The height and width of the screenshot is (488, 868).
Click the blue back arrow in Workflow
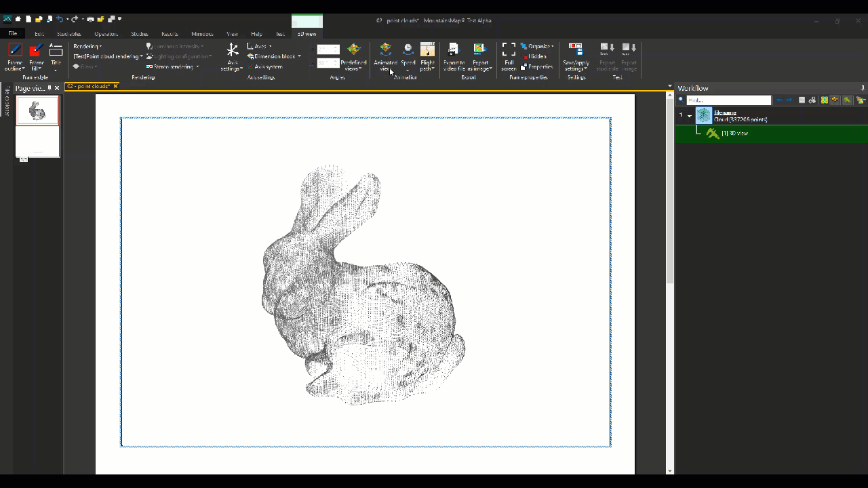coord(779,100)
